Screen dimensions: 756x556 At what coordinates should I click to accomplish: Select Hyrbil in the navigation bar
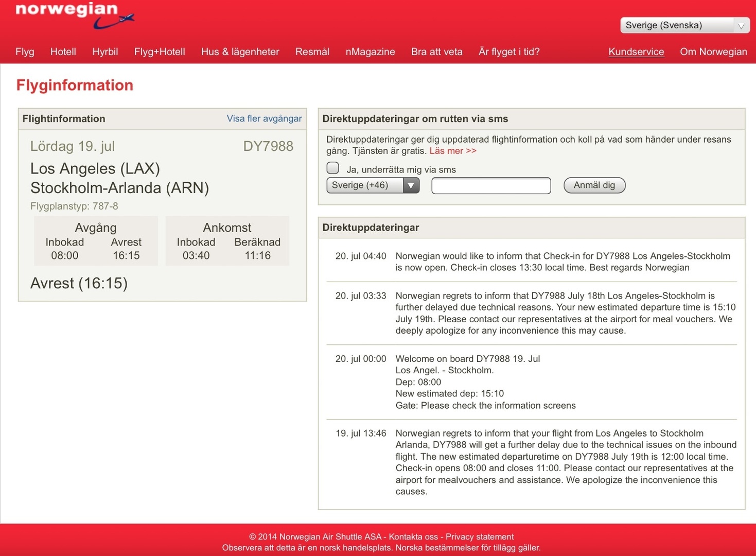pyautogui.click(x=105, y=51)
